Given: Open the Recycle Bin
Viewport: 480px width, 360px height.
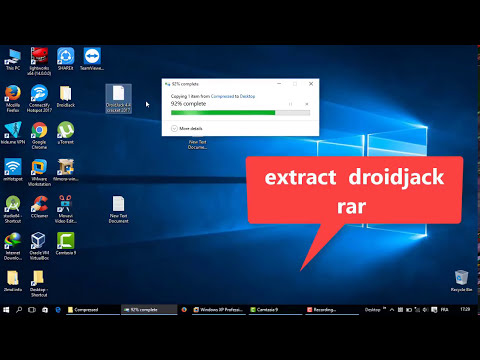Looking at the screenshot, I should pos(461,281).
